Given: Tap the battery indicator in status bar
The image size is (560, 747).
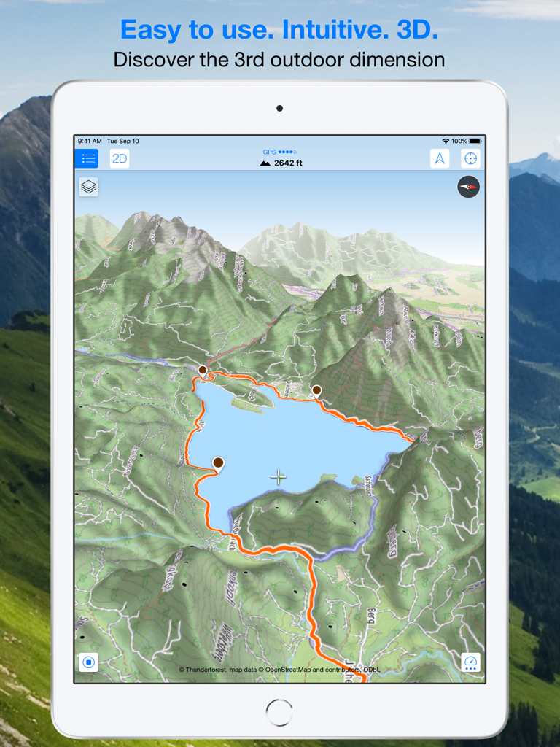Looking at the screenshot, I should point(475,141).
